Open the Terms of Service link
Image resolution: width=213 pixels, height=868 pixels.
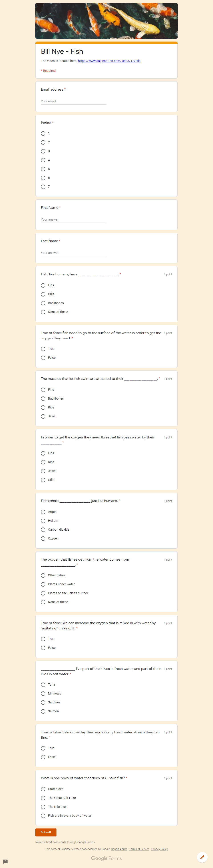tap(139, 849)
